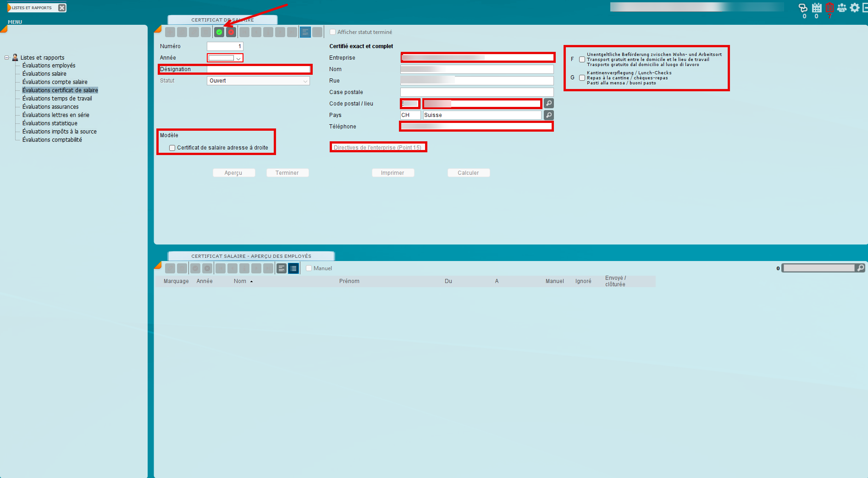868x478 pixels.
Task: Click the red cancel icon in toolbar
Action: pyautogui.click(x=231, y=32)
